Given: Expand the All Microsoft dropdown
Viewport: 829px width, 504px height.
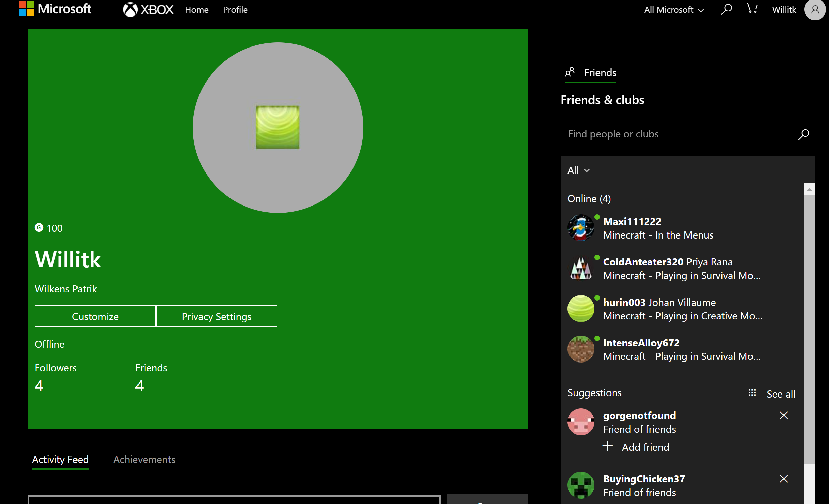Looking at the screenshot, I should [x=674, y=10].
